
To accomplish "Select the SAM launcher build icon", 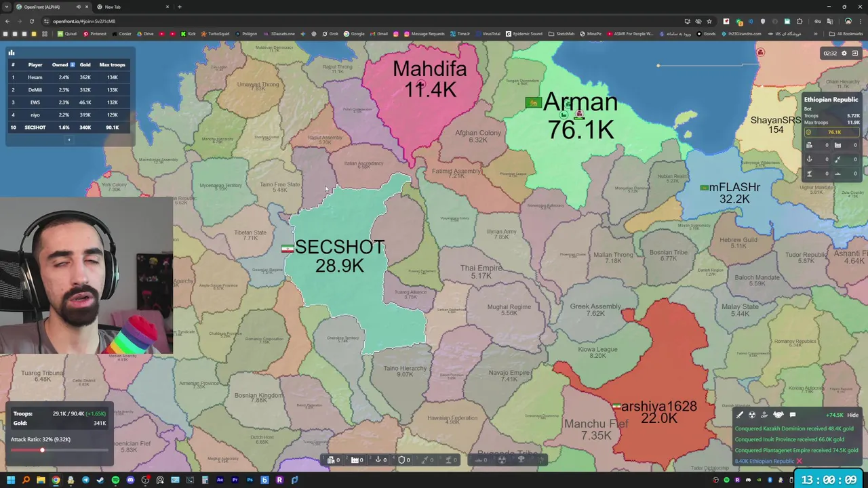I will (449, 460).
